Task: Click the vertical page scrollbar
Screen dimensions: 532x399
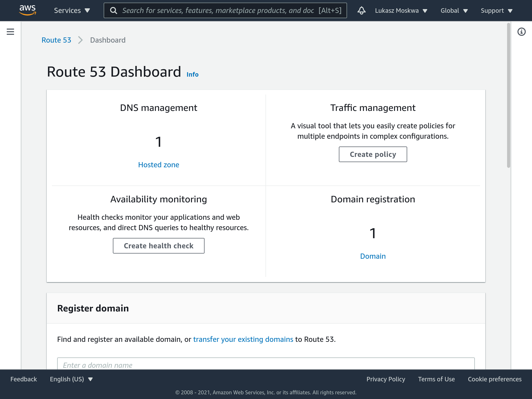Action: (x=508, y=96)
